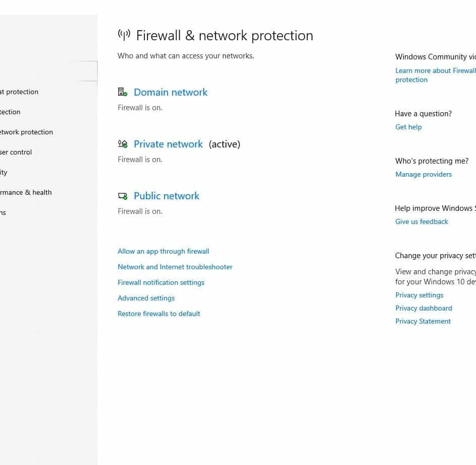Open the Public network settings
Viewport: 476px width, 465px height.
167,196
